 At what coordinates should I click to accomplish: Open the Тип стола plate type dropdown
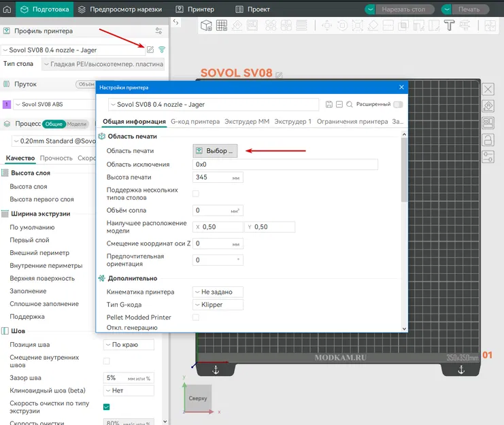point(103,64)
